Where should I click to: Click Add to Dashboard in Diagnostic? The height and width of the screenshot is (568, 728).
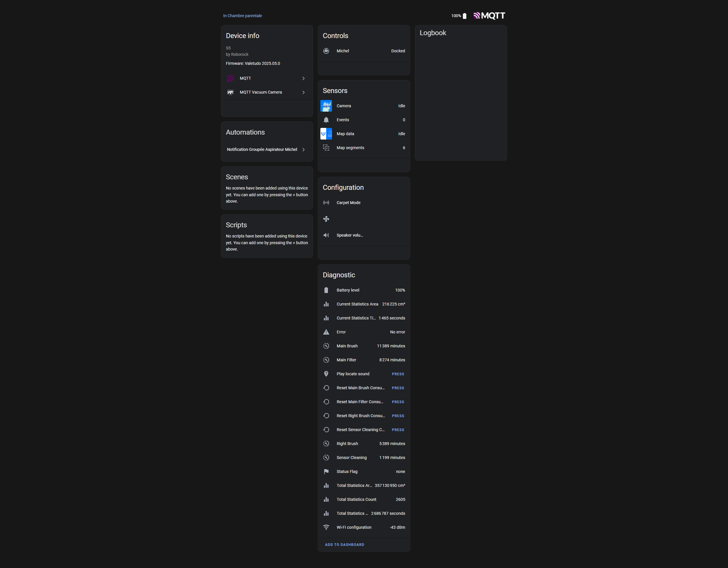coord(344,545)
